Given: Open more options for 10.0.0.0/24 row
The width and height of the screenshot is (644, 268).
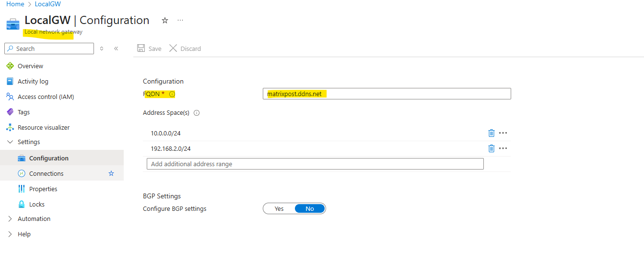Looking at the screenshot, I should 503,133.
